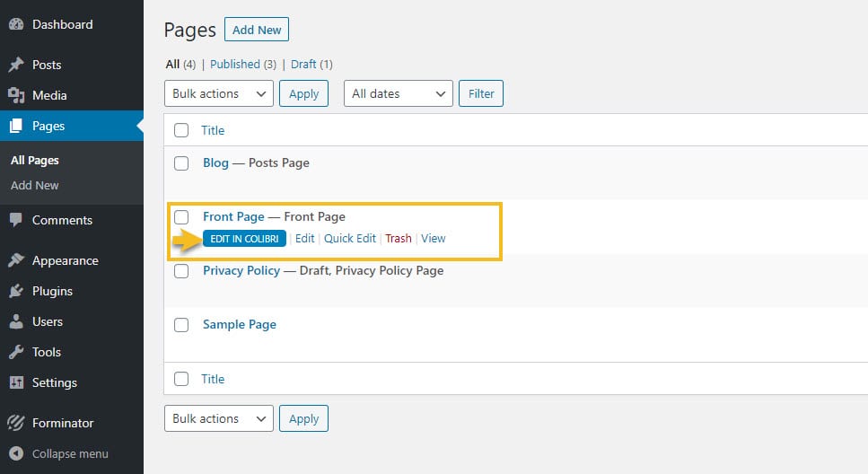Image resolution: width=868 pixels, height=474 pixels.
Task: Click the Settings sliders icon
Action: pyautogui.click(x=17, y=382)
